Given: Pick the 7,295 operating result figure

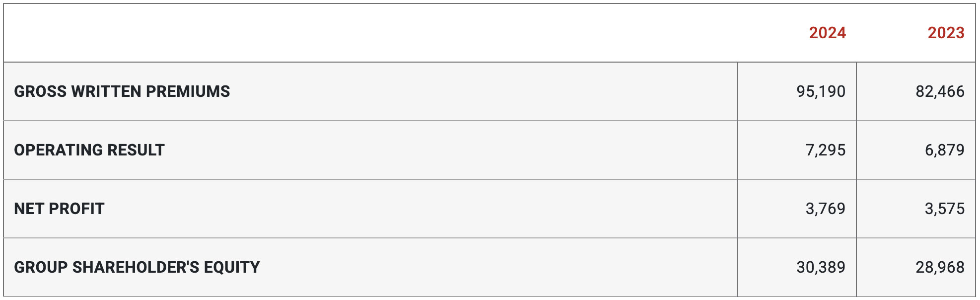Looking at the screenshot, I should pyautogui.click(x=825, y=150).
